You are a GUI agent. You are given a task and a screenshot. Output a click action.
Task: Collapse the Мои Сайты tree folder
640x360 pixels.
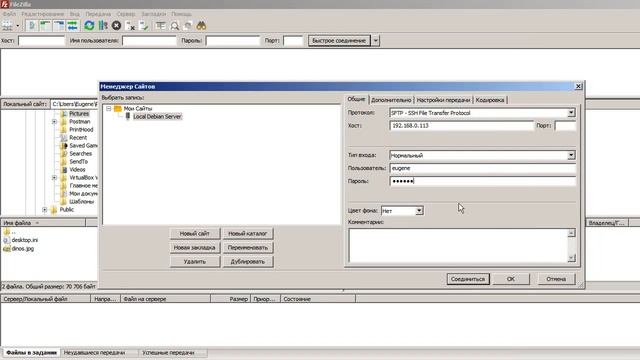109,109
